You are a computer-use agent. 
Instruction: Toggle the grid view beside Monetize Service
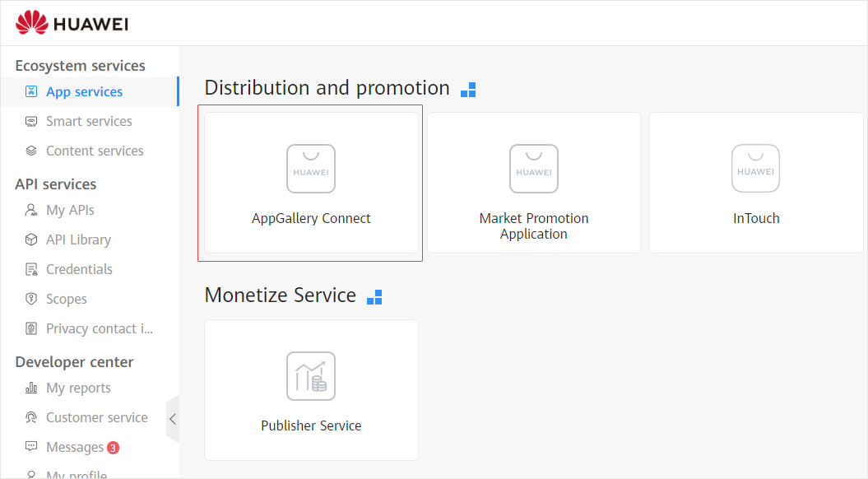coord(374,297)
